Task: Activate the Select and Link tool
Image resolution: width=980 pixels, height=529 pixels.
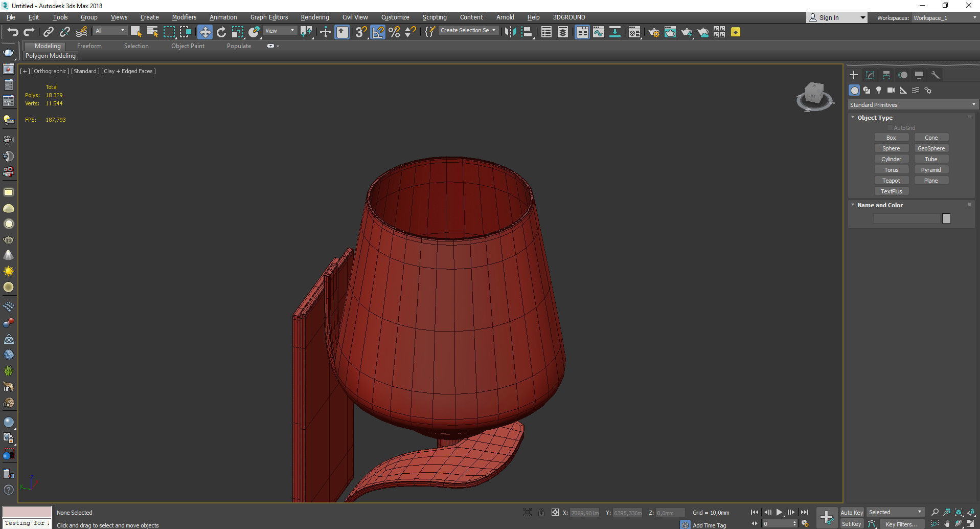Action: pos(48,32)
